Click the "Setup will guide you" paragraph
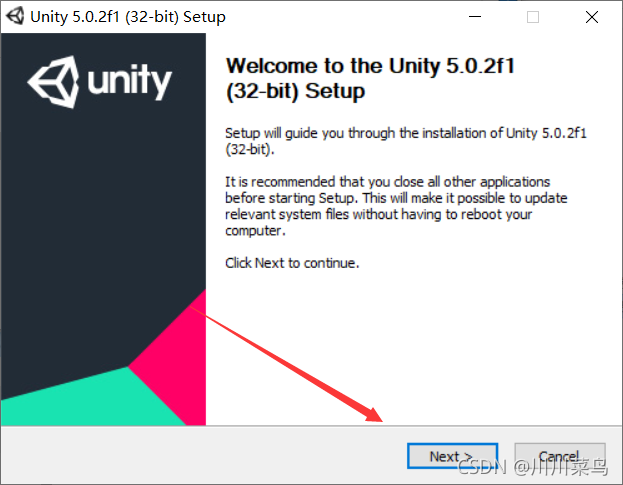 (406, 141)
